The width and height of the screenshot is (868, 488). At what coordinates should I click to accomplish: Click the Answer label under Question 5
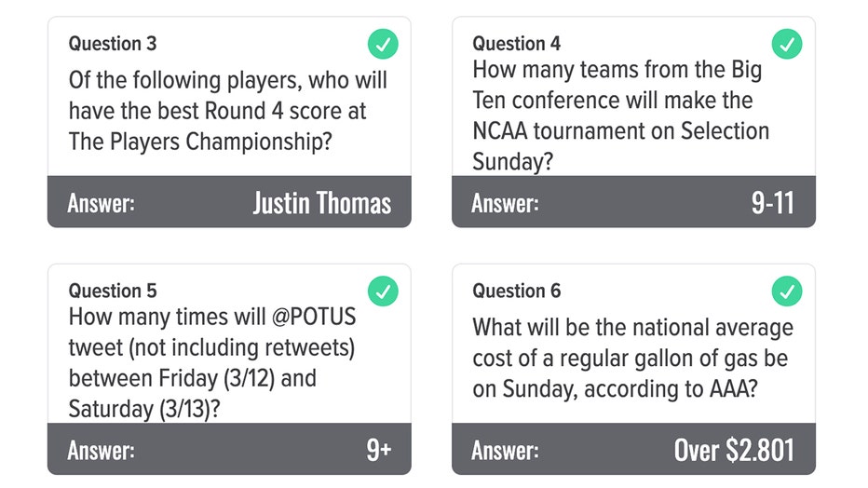(101, 451)
